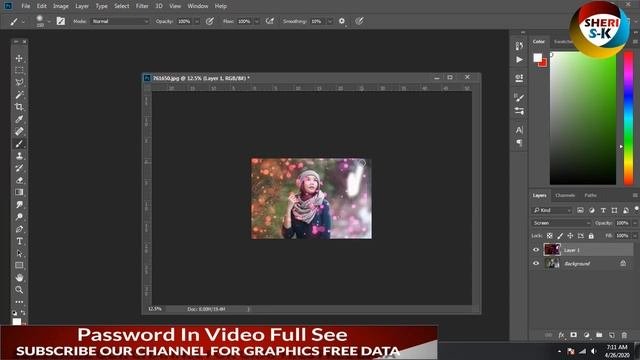Select the Layer 1 row
Image resolution: width=640 pixels, height=360 pixels.
(x=582, y=250)
